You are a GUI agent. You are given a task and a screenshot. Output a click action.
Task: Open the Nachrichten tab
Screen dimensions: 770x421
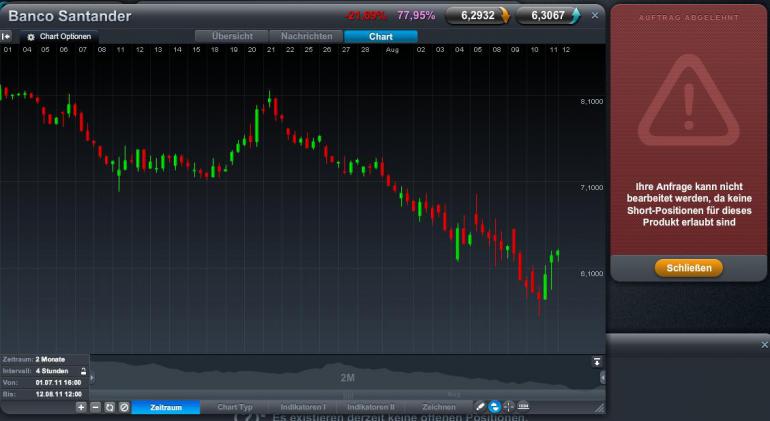tap(306, 36)
